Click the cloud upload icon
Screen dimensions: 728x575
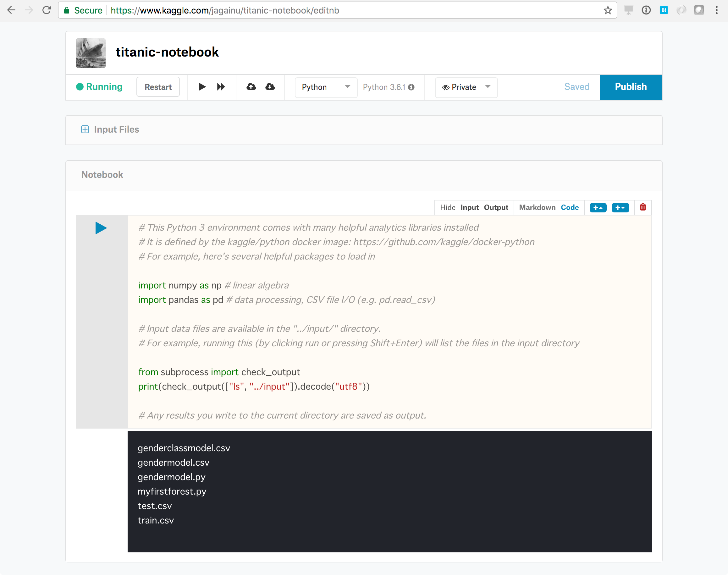click(251, 87)
